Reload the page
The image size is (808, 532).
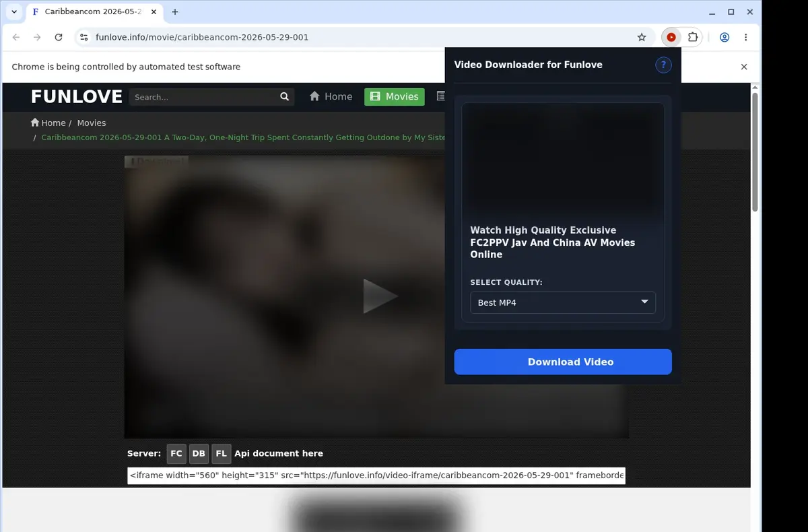pyautogui.click(x=59, y=38)
